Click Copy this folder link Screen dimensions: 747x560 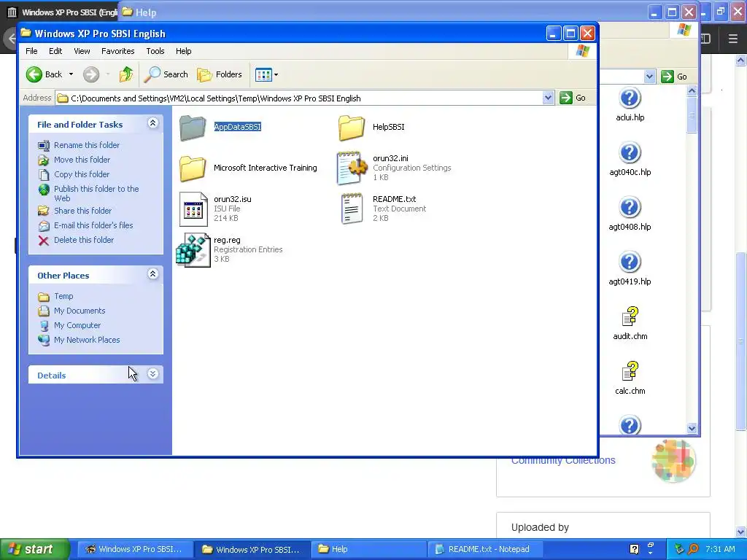click(x=82, y=174)
